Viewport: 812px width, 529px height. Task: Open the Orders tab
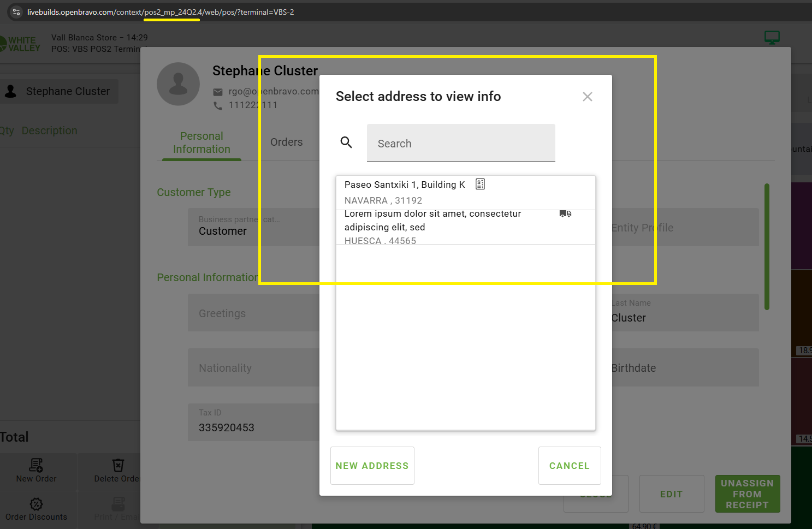pos(286,142)
